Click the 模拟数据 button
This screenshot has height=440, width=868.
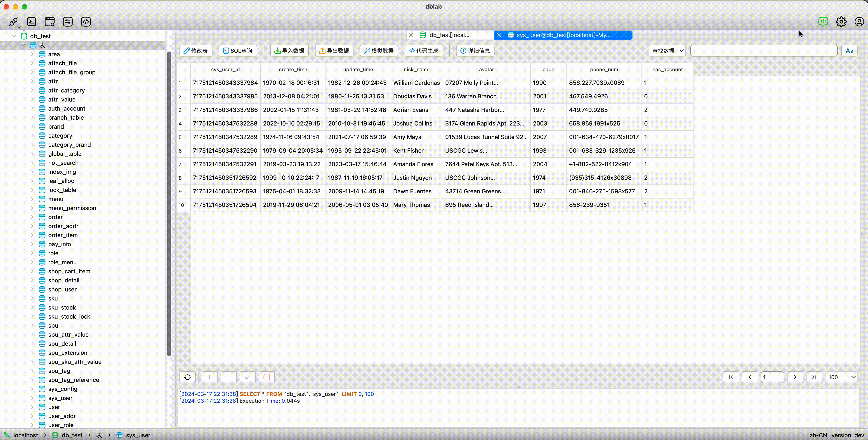coord(379,51)
